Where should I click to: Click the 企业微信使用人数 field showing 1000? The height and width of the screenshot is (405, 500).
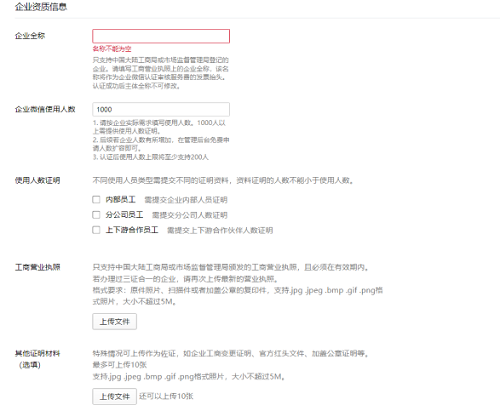[161, 109]
